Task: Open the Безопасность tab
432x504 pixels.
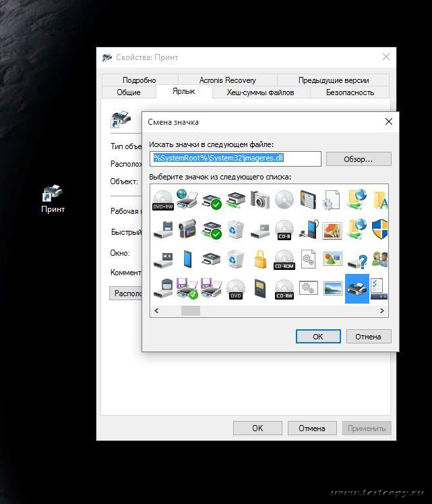Action: coord(350,92)
